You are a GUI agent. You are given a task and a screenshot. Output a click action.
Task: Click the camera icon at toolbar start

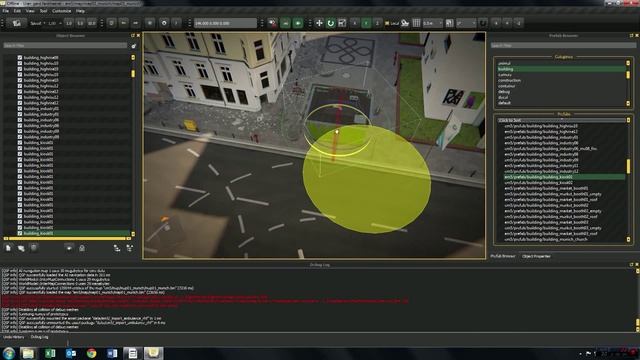(17, 23)
